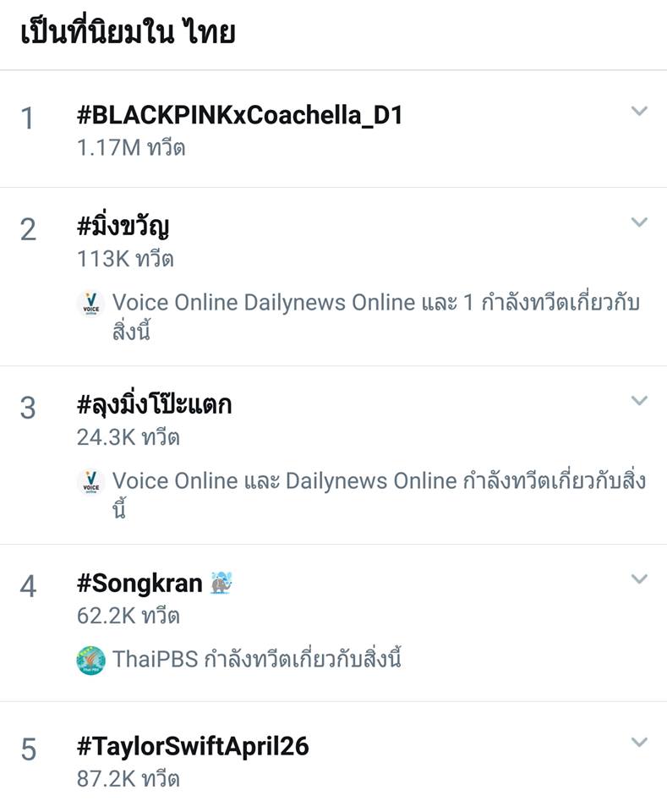Click ThaiPBS avatar under #Songkran
The width and height of the screenshot is (667, 812).
tap(91, 661)
